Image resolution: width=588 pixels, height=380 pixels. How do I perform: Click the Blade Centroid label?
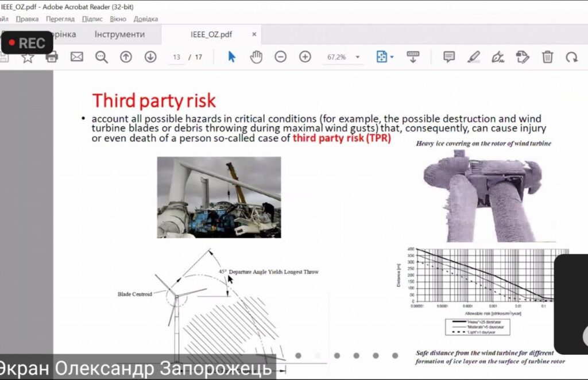(x=134, y=294)
